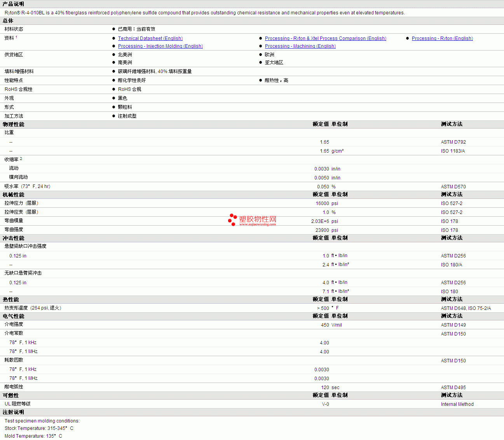Select the 物理性能 section header
The width and height of the screenshot is (504, 440).
(x=14, y=124)
